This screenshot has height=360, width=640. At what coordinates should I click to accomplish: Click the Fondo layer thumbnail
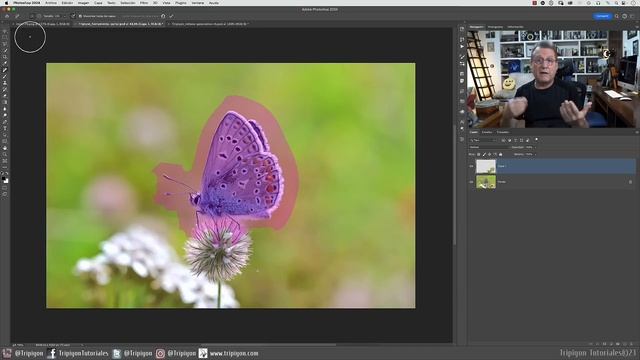pyautogui.click(x=486, y=182)
